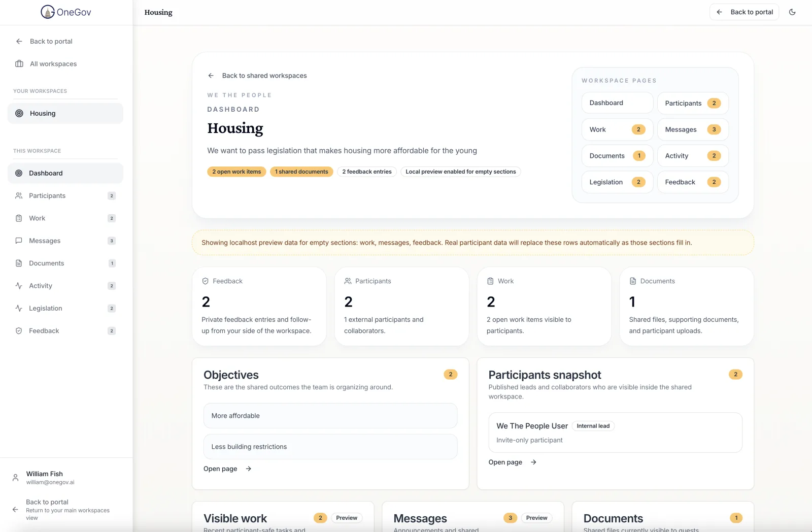Open Work page in Workspace Pages panel

618,129
